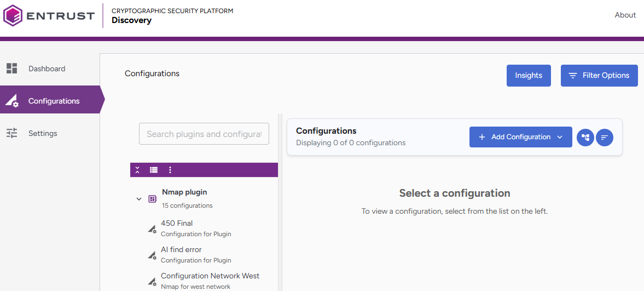Toggle list view icon in purple toolbar
Viewport: 644px width, 291px height.
click(x=154, y=170)
